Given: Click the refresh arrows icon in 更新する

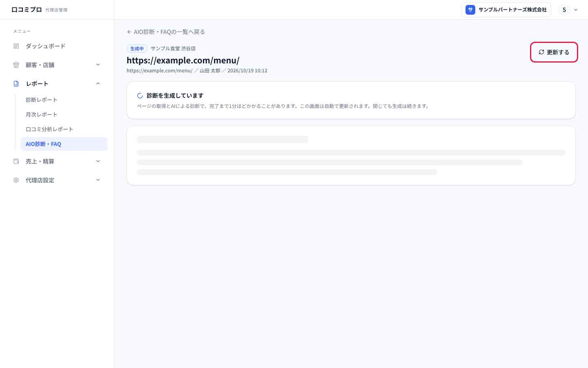Looking at the screenshot, I should pyautogui.click(x=541, y=52).
